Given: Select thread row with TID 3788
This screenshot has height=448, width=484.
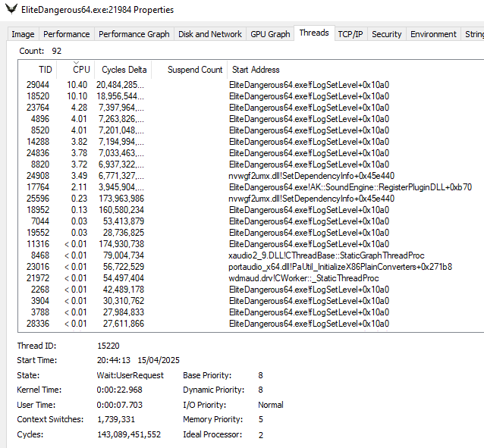Looking at the screenshot, I should [250, 312].
